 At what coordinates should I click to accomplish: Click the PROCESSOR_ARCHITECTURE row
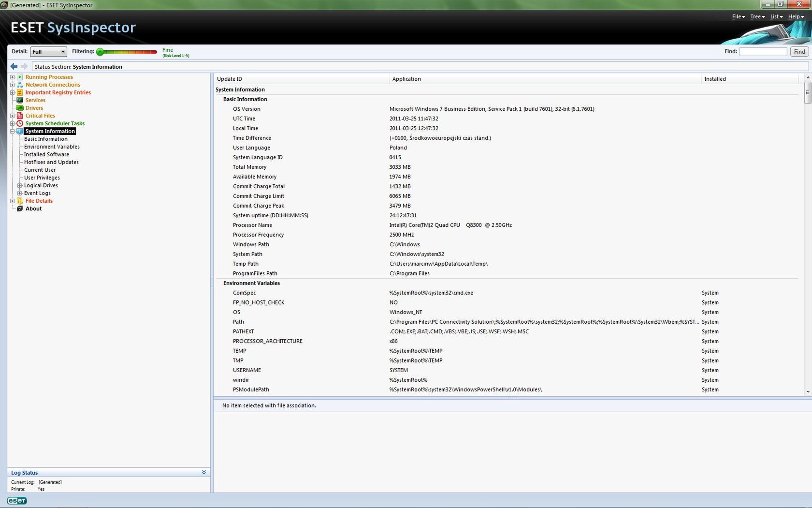pos(506,341)
